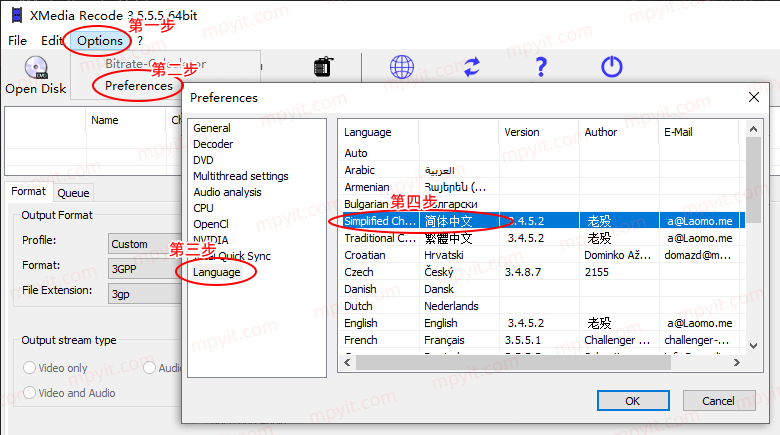The height and width of the screenshot is (435, 780).
Task: Switch to the Queue tab
Action: (x=73, y=193)
